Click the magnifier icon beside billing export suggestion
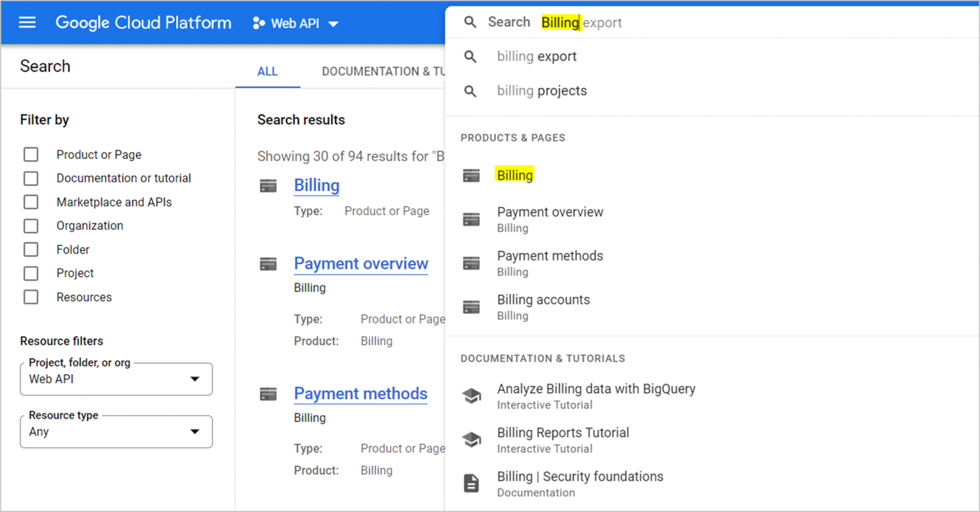This screenshot has width=980, height=512. pyautogui.click(x=470, y=56)
